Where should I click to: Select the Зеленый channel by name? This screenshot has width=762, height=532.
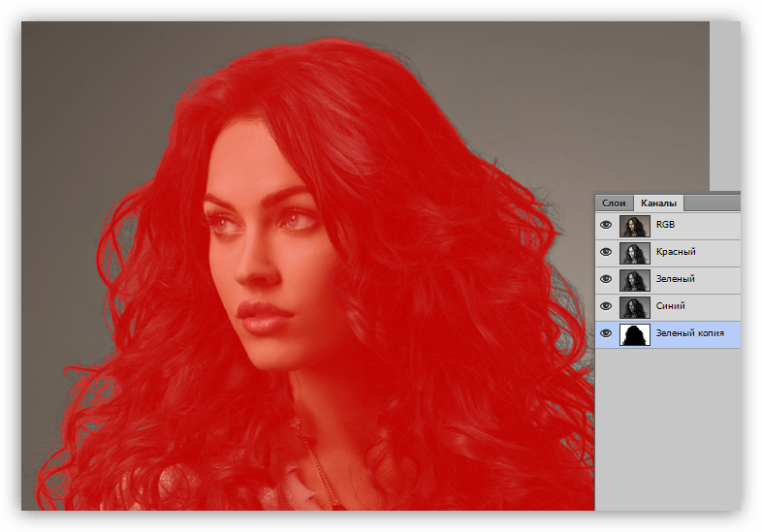[676, 279]
